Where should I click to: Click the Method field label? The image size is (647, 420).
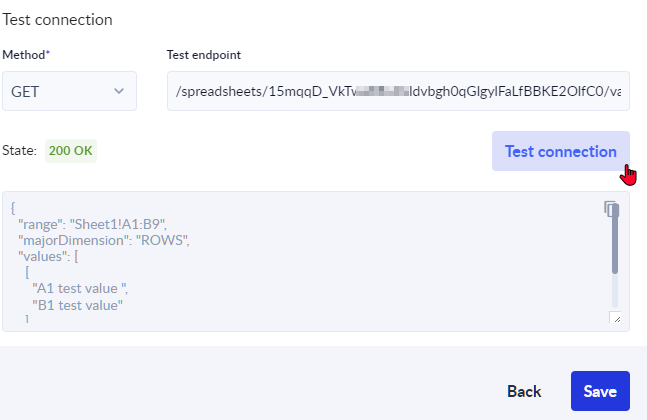pos(26,54)
